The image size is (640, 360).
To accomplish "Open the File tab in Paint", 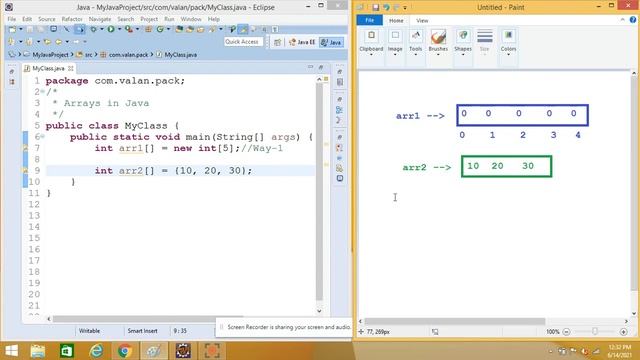I will [369, 20].
